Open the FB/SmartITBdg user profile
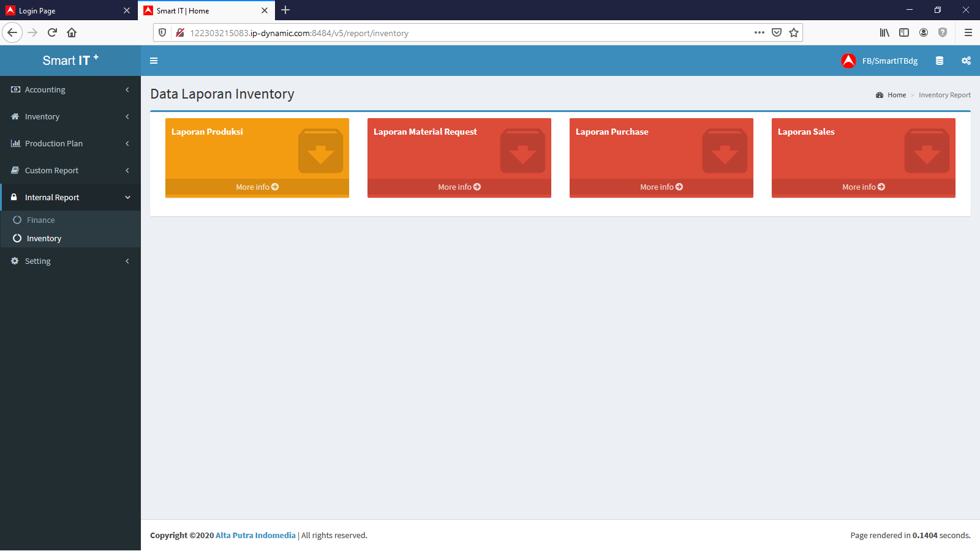This screenshot has height=551, width=980. (880, 61)
